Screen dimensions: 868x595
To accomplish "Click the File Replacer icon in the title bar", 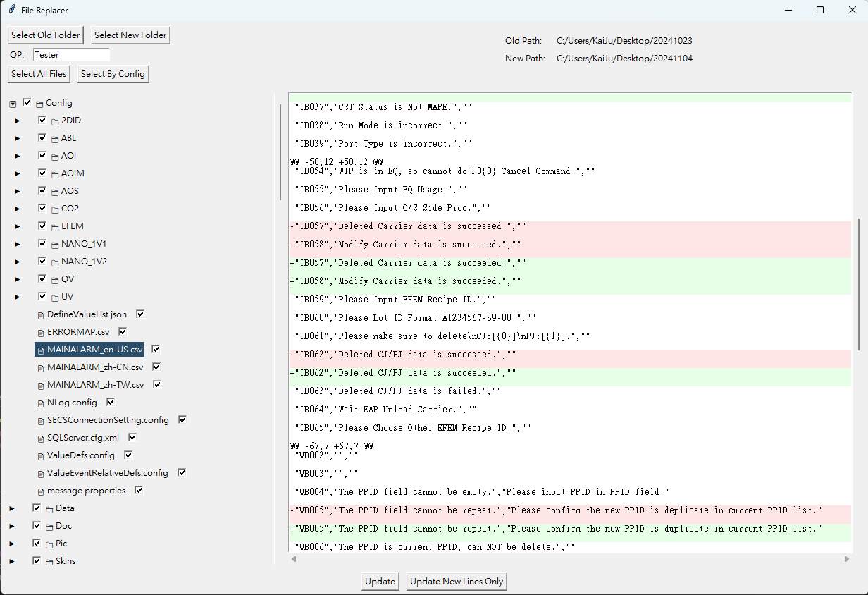I will tap(11, 10).
